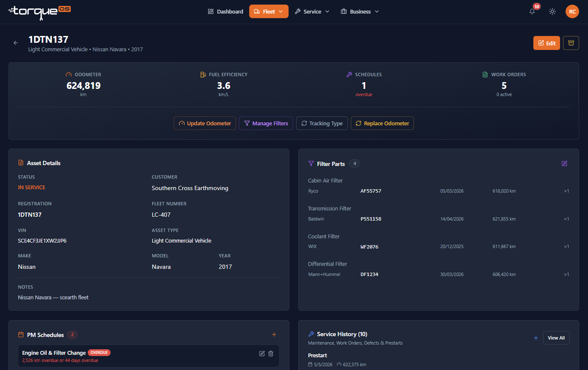Click the Odometer gauge icon in stats
588x370 pixels.
[x=69, y=75]
